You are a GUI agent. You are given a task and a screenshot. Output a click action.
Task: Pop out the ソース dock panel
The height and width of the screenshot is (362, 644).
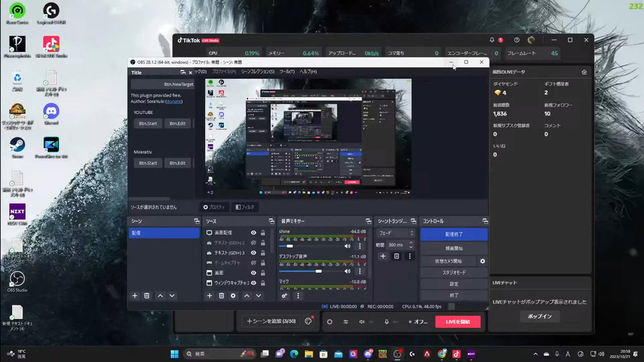coord(272,221)
